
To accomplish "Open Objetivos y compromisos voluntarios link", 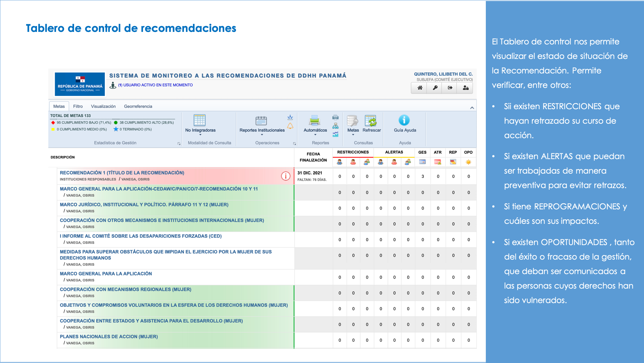I will coord(174,305).
